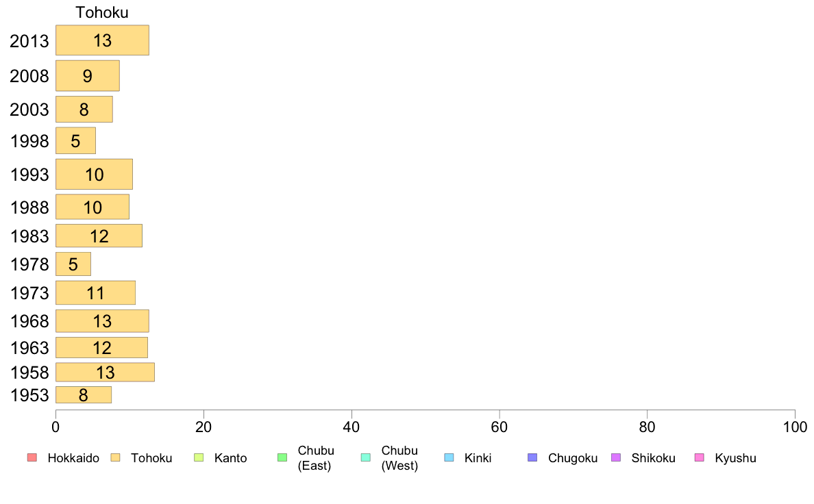
Task: Select the 1953 bar labeled 8
Action: pos(84,395)
